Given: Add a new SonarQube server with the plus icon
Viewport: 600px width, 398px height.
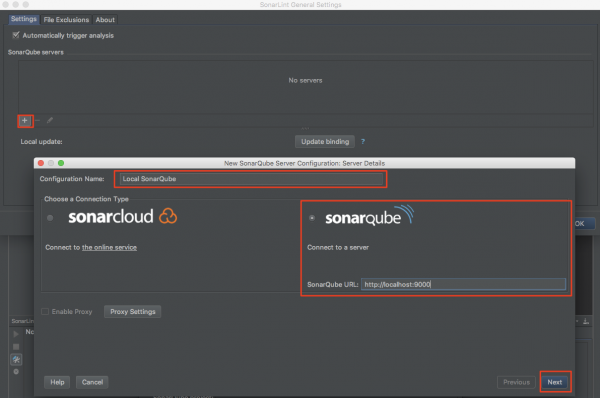Looking at the screenshot, I should pyautogui.click(x=24, y=121).
